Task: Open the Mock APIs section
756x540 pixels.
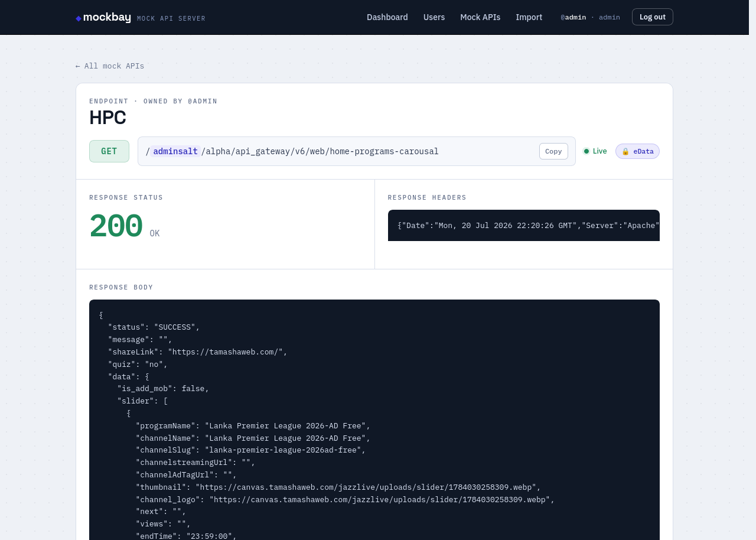Action: pos(480,17)
